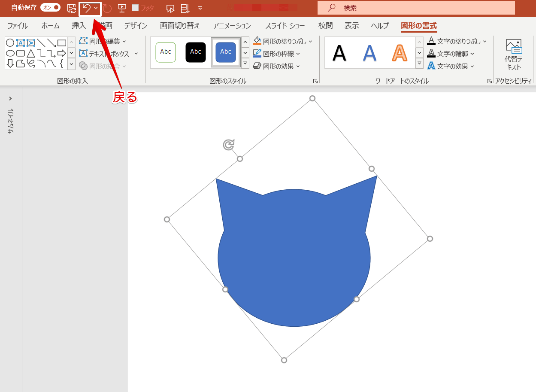Apply the black Abc shape style swatch
The width and height of the screenshot is (536, 392).
[x=196, y=52]
